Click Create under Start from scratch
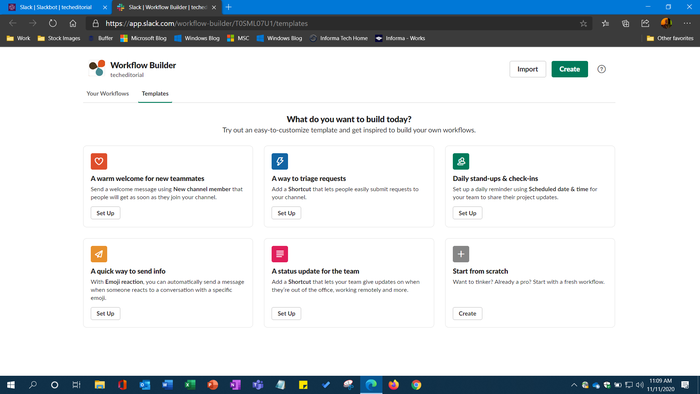Viewport: 700px width, 394px height. pos(467,313)
